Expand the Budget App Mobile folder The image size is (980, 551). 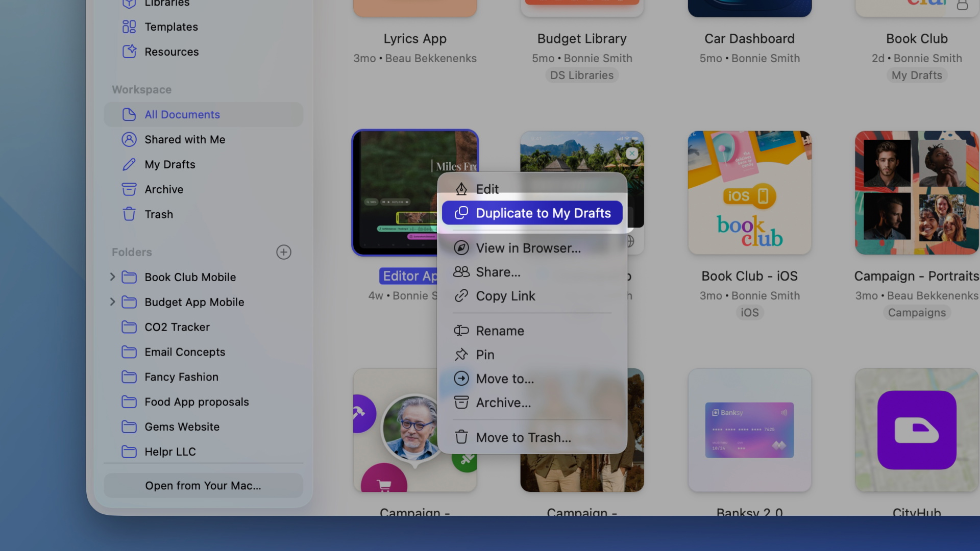(112, 302)
